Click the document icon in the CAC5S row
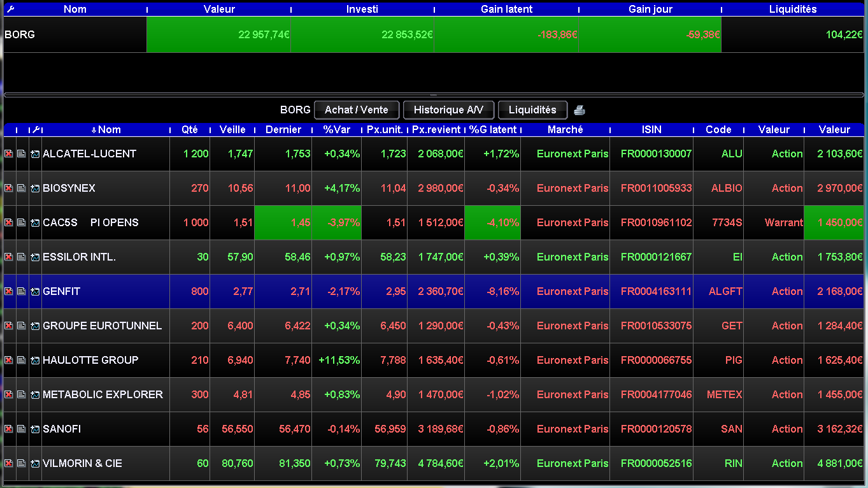The width and height of the screenshot is (868, 488). coord(22,222)
